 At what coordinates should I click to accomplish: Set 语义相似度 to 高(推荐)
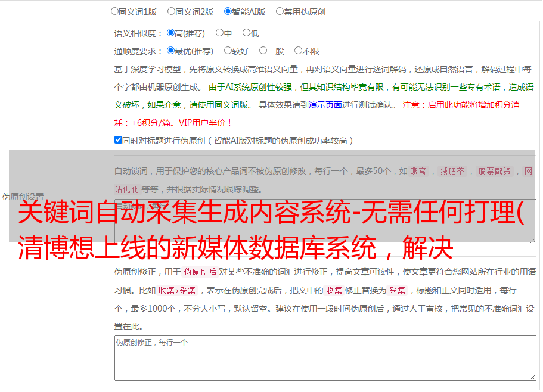click(170, 33)
